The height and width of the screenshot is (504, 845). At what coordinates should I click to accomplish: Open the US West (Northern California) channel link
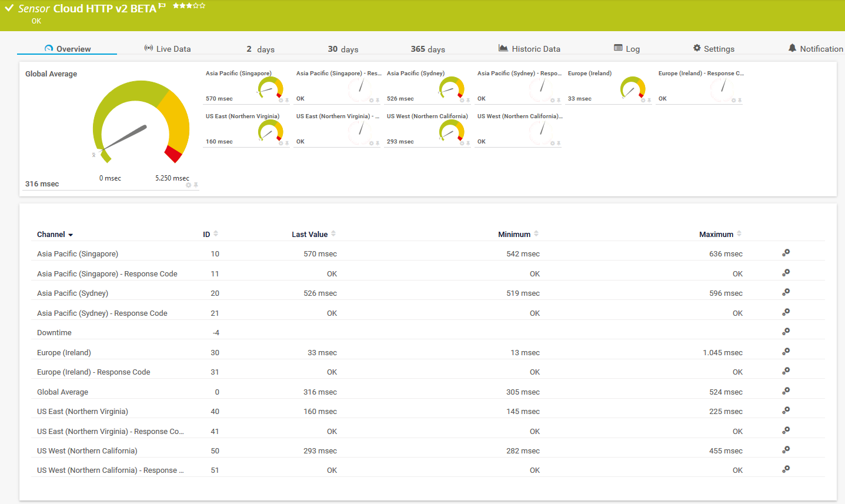point(87,450)
